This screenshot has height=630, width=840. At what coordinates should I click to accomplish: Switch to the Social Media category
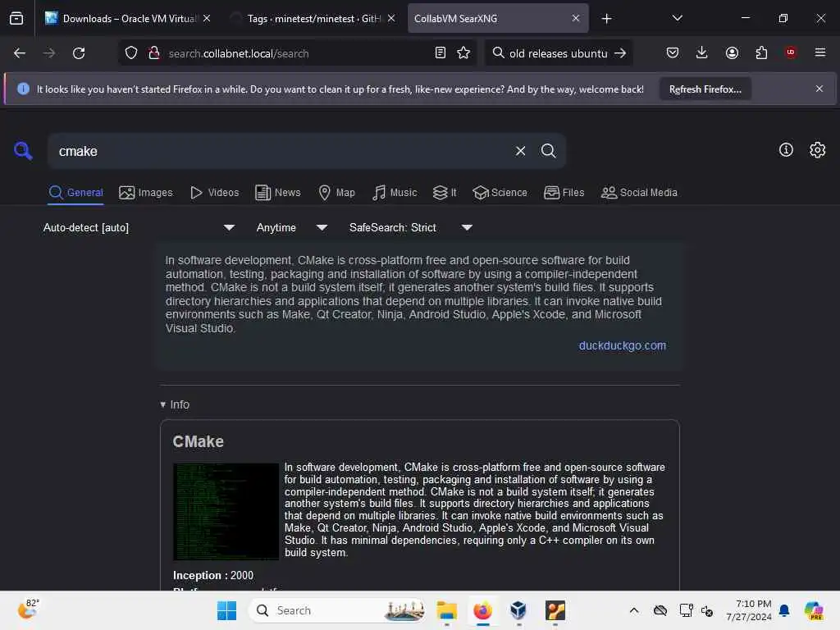point(639,192)
